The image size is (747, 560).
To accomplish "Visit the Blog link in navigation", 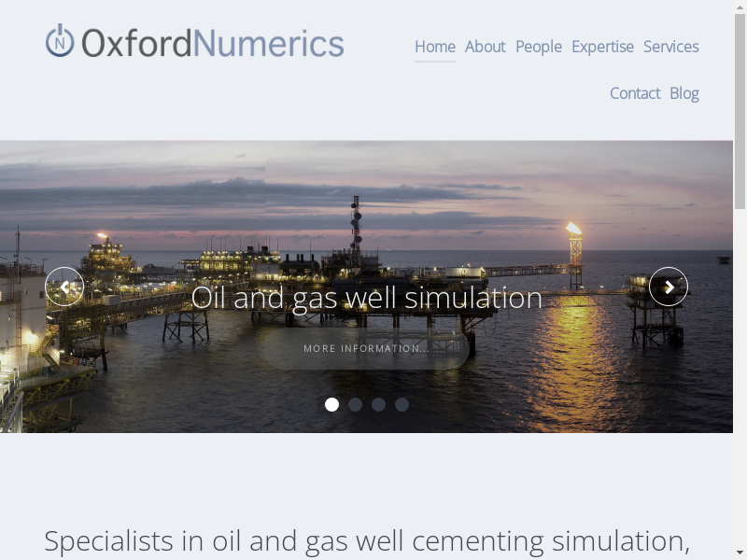I will [684, 93].
